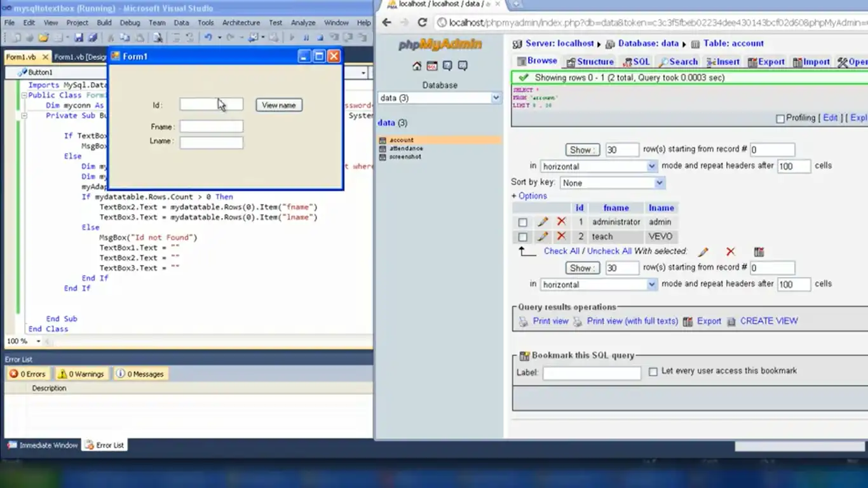Screen dimensions: 868x488
Task: Enable the Profiling checkbox
Action: coord(780,119)
